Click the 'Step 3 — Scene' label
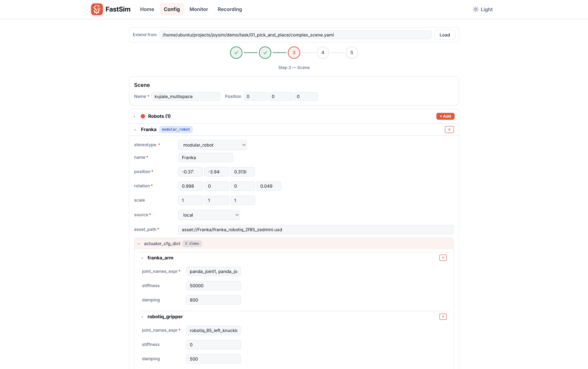Viewport: 588px width, 369px height. click(294, 68)
